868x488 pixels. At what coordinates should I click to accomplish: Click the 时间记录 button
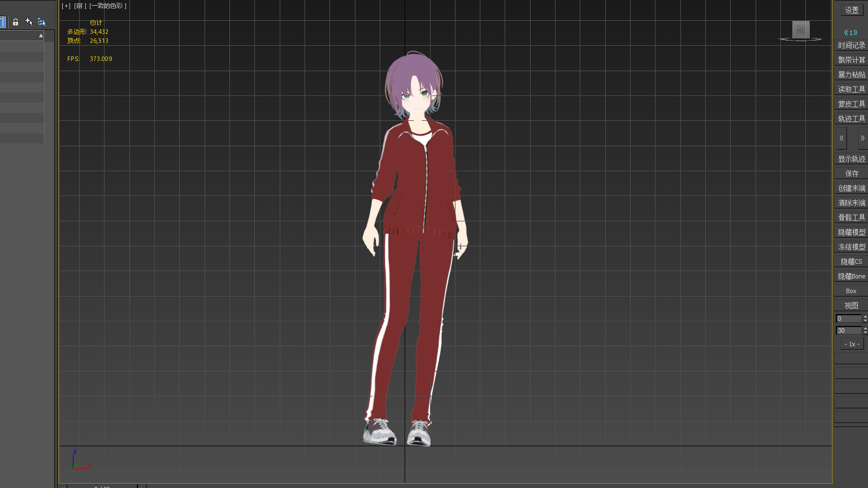(851, 45)
